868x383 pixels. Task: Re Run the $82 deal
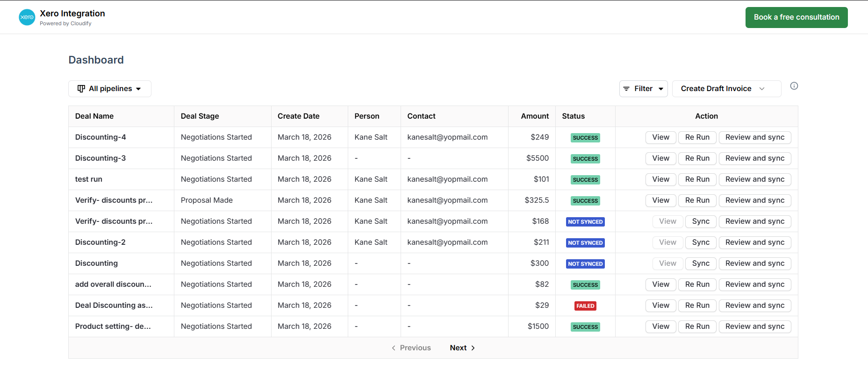tap(697, 284)
